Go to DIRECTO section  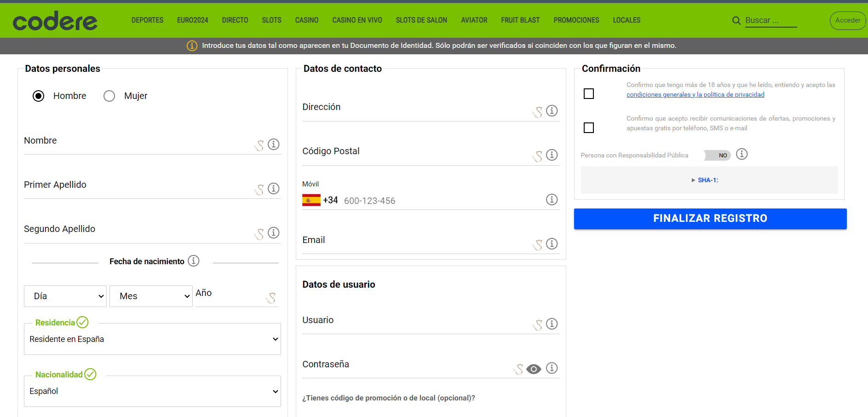click(x=235, y=20)
